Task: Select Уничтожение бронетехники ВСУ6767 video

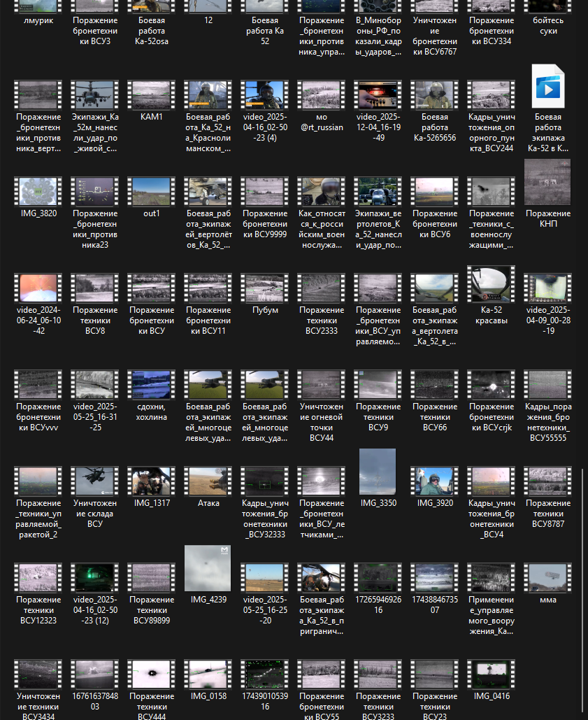Action: pyautogui.click(x=435, y=29)
